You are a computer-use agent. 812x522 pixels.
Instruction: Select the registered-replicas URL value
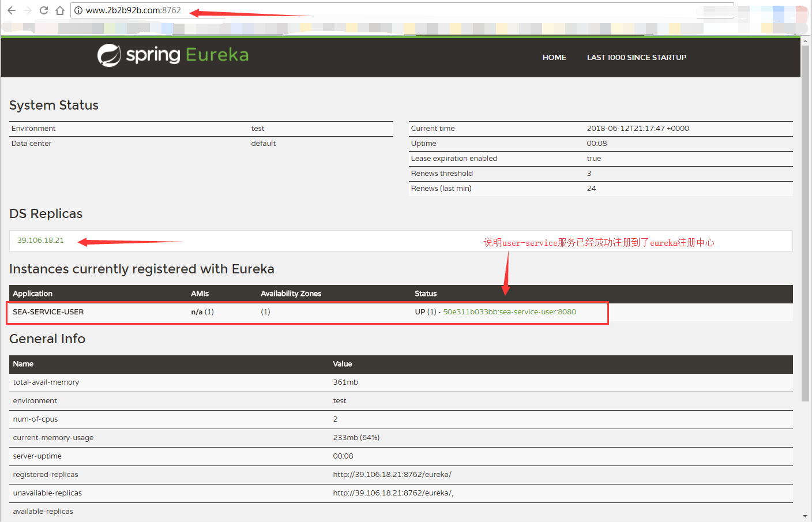tap(392, 475)
